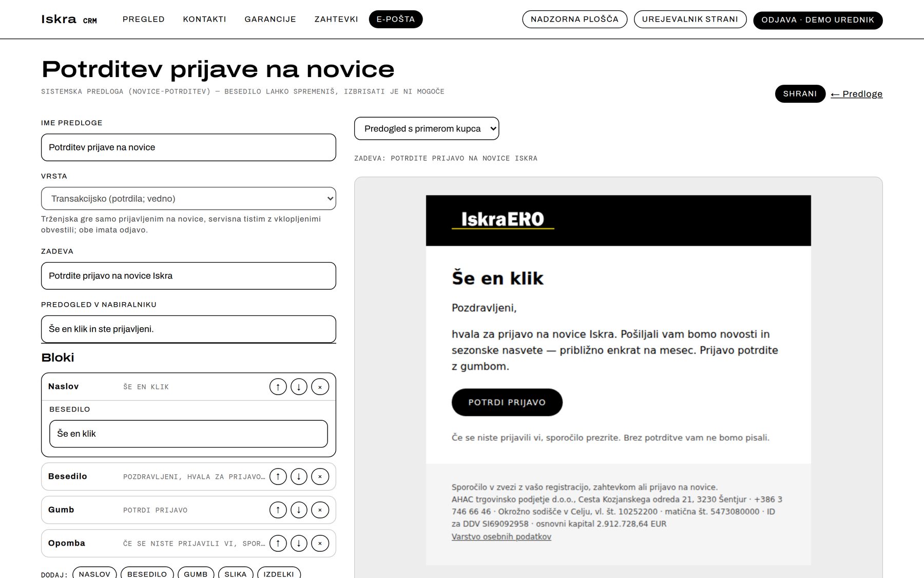Select the E-pošta nav tab
924x578 pixels.
click(396, 19)
